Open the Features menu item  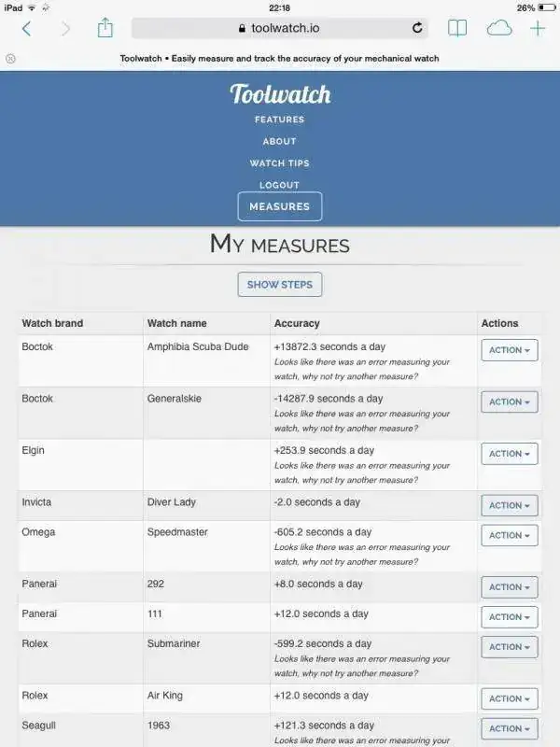279,120
